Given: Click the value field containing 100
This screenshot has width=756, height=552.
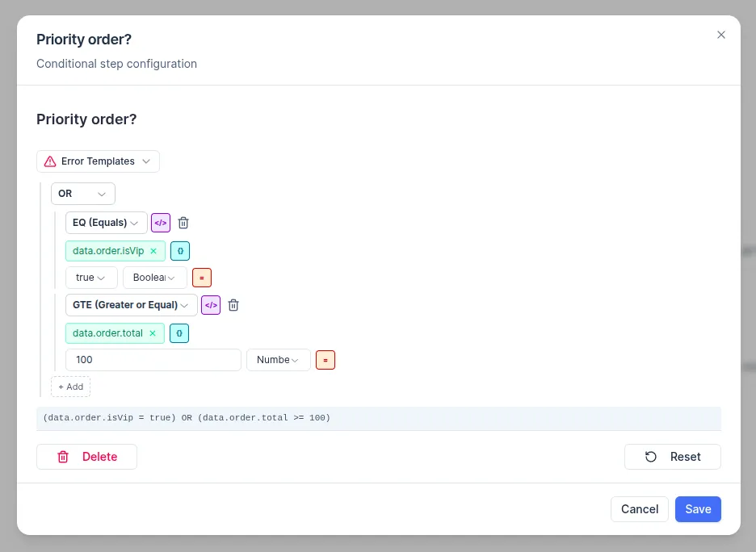Looking at the screenshot, I should [x=153, y=360].
